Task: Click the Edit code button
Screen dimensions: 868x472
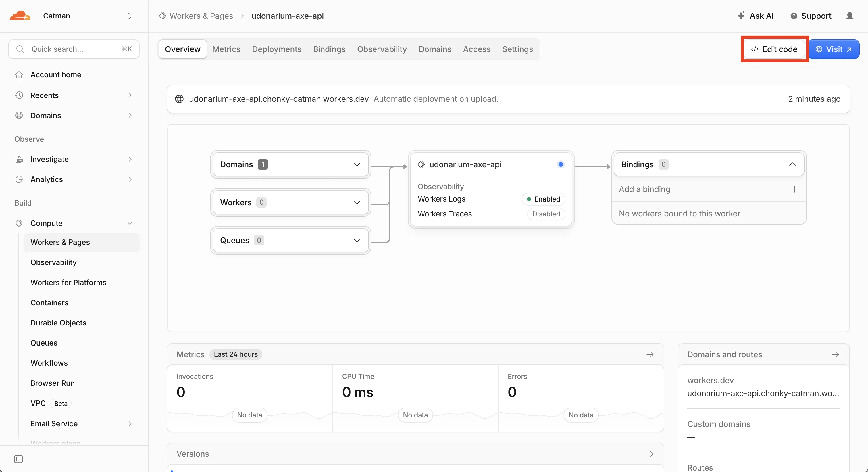Action: click(774, 49)
